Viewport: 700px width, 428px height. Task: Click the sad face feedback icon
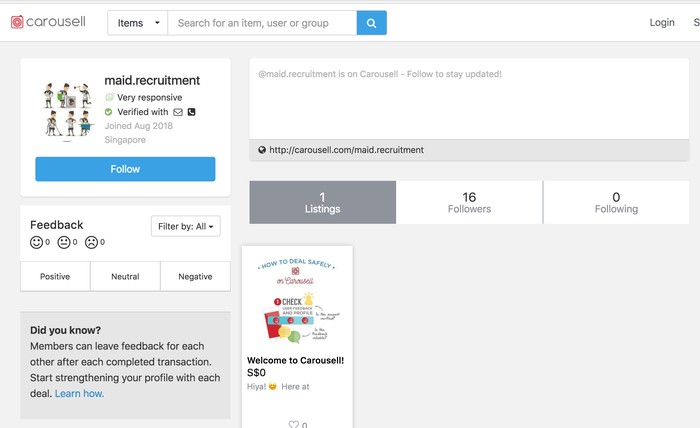pos(92,242)
